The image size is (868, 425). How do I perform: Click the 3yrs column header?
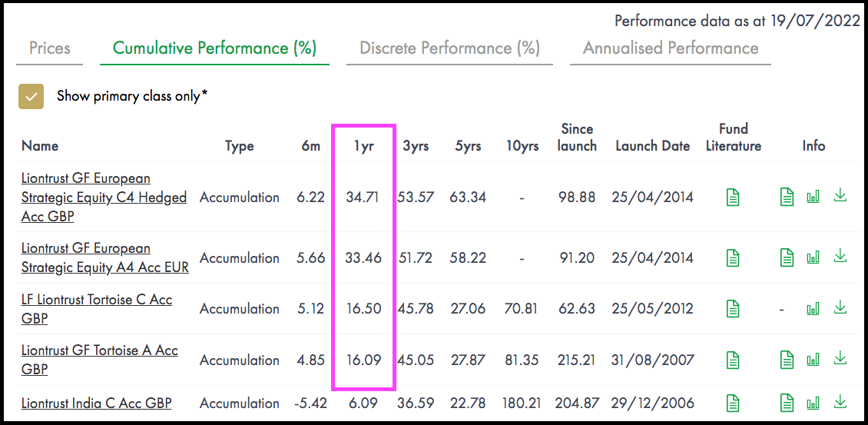click(416, 146)
